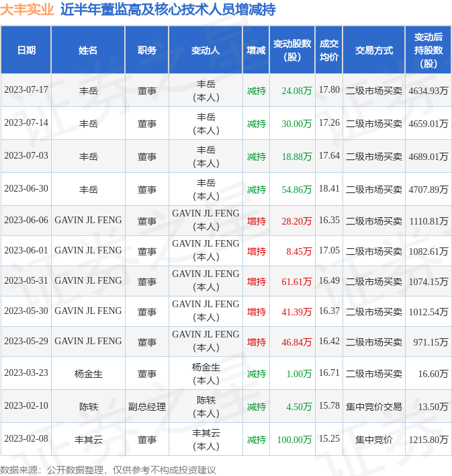Click average price 15.78
The height and width of the screenshot is (476, 452).
coord(329,406)
